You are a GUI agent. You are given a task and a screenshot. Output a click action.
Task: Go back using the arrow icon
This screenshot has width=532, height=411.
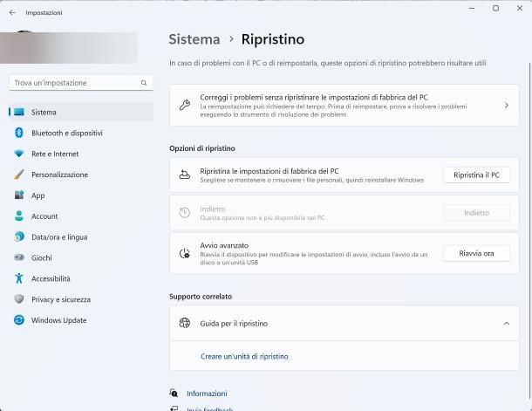click(12, 12)
